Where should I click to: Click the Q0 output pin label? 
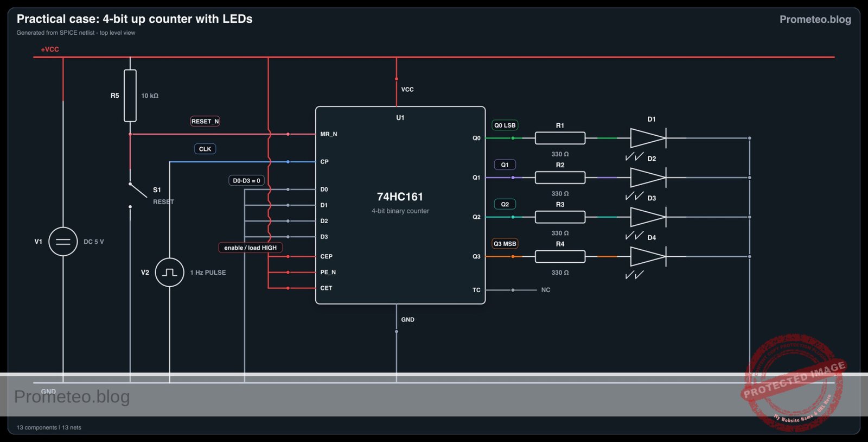pos(476,138)
